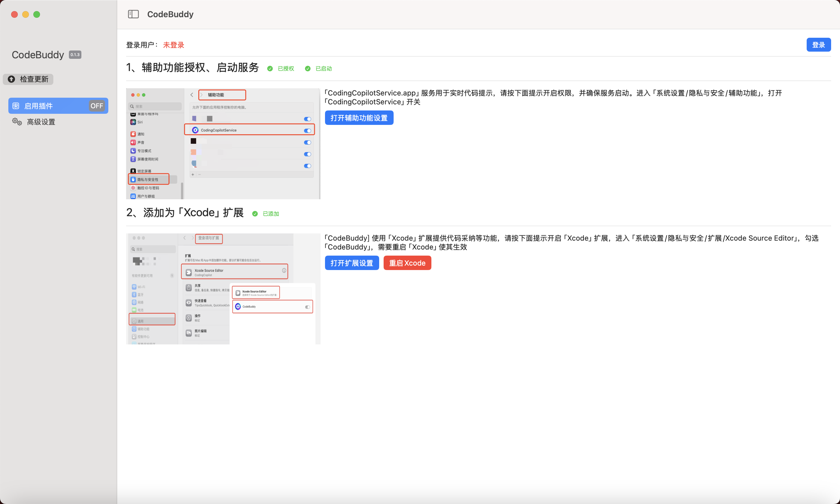This screenshot has width=840, height=504.
Task: Click the 已授权 green checkmark icon
Action: pos(270,69)
